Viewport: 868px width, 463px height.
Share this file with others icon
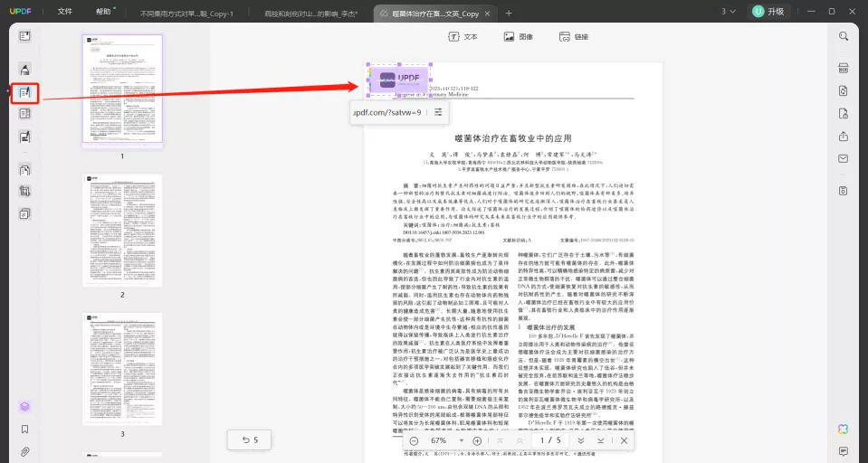(x=843, y=136)
